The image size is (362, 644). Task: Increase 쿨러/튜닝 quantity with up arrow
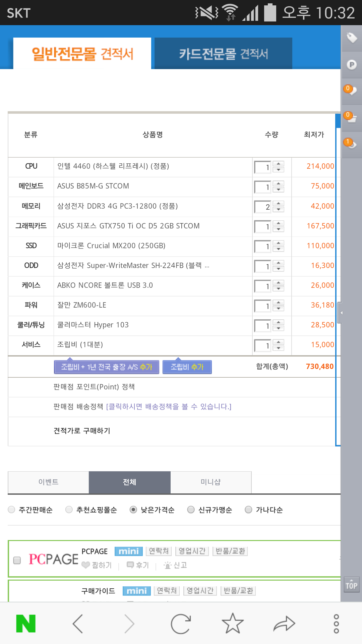pos(279,322)
